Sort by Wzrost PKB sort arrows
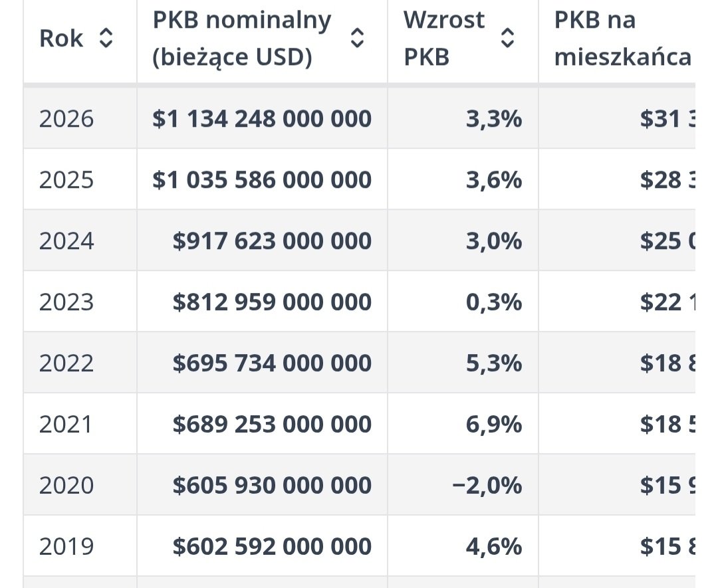This screenshot has width=718, height=588. (x=507, y=38)
